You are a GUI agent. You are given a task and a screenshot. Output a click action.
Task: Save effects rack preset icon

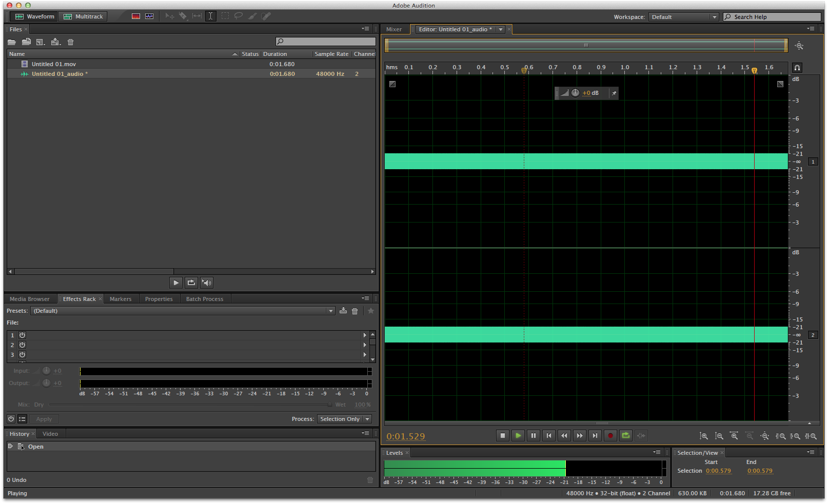tap(343, 311)
